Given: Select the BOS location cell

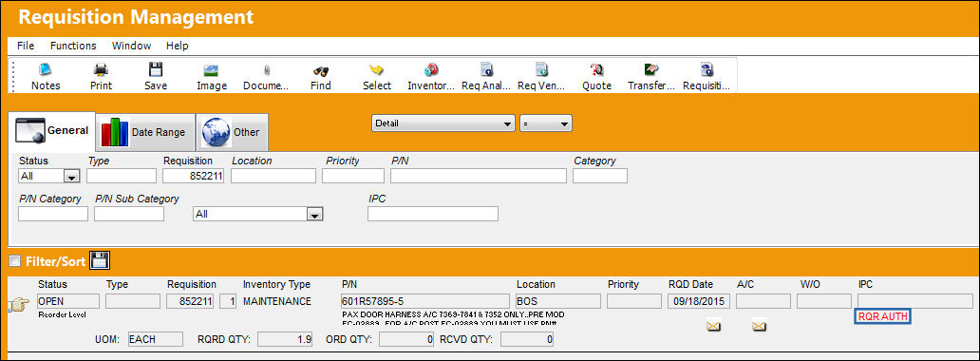Looking at the screenshot, I should [x=558, y=301].
